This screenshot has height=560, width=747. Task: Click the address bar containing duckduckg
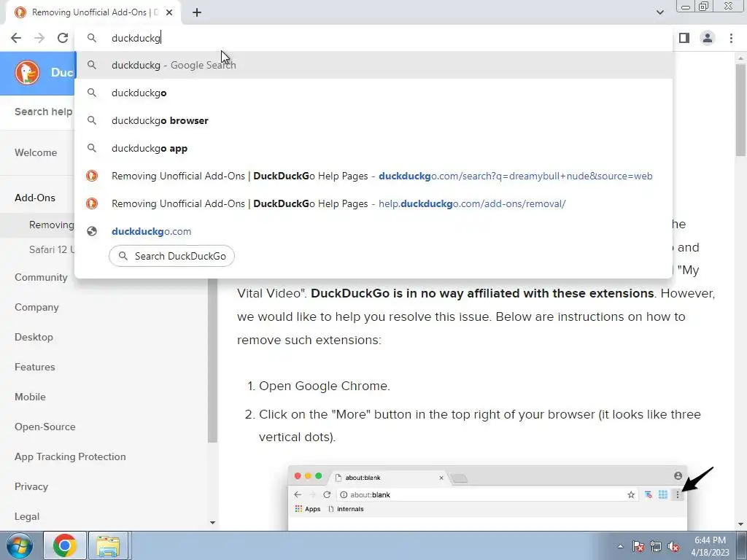coord(373,38)
